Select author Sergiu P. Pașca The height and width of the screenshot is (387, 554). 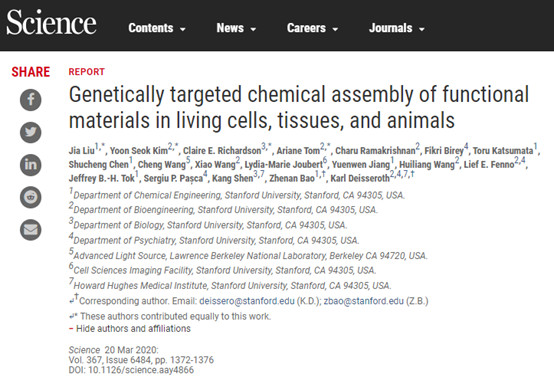point(173,178)
